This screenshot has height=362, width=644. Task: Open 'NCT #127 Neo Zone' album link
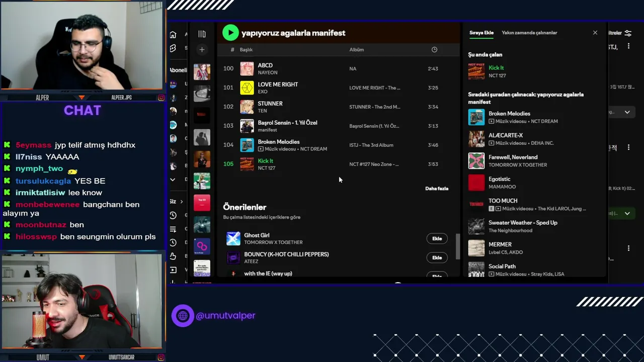pyautogui.click(x=374, y=164)
